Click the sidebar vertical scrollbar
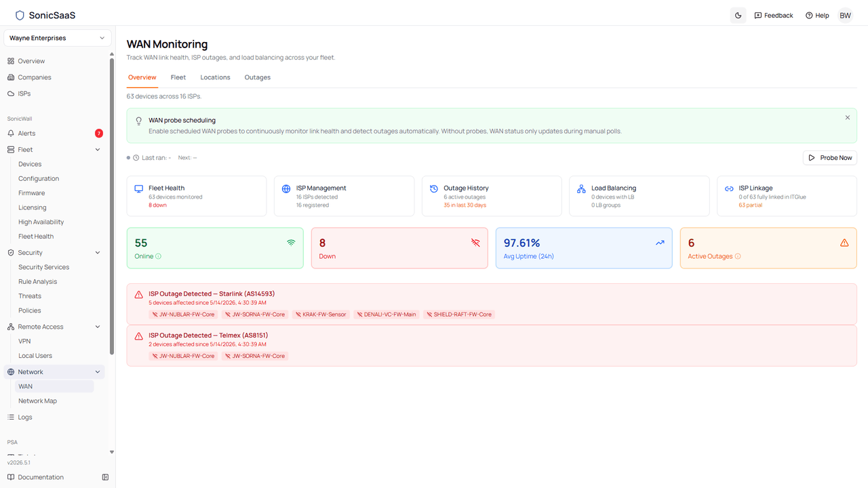 (x=112, y=207)
